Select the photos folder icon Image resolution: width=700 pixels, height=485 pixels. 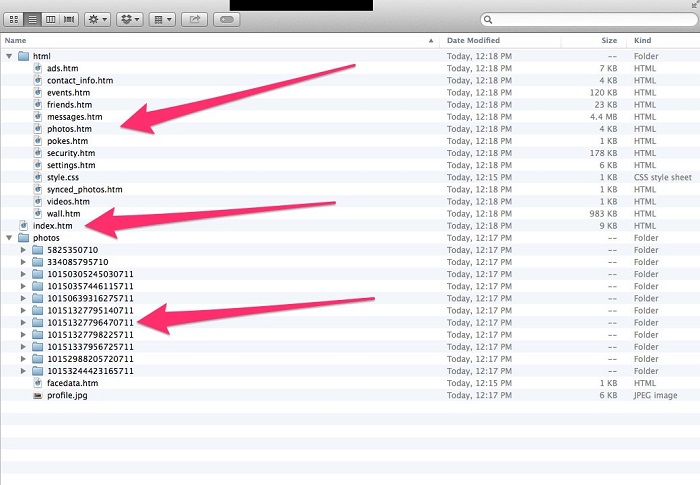[x=24, y=238]
